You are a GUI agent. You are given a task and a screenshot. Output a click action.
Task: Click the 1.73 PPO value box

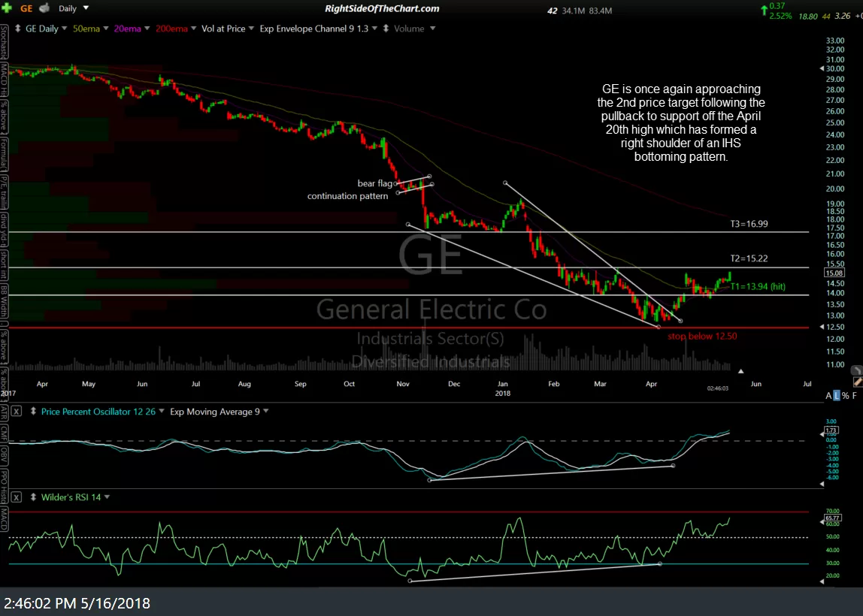pyautogui.click(x=831, y=430)
